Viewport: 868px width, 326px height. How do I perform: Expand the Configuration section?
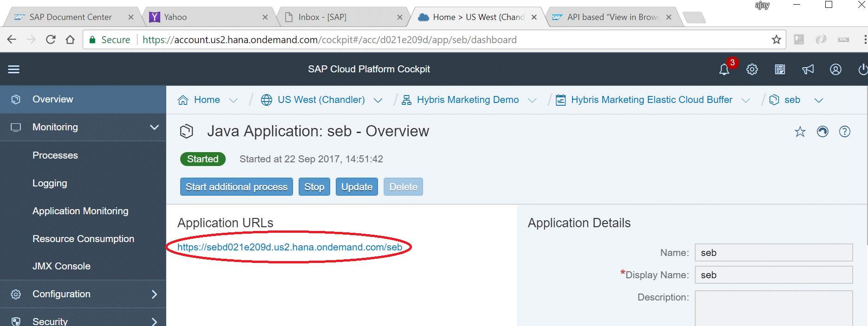154,294
